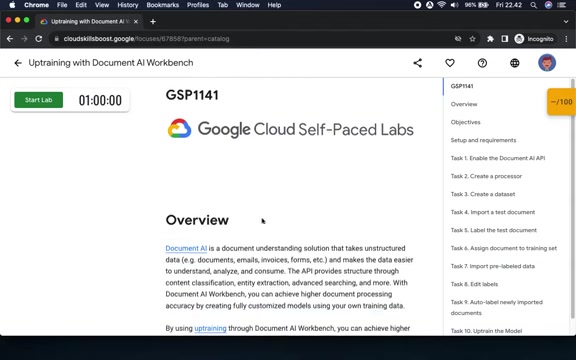576x360 pixels.
Task: Open the File menu
Action: click(x=62, y=5)
